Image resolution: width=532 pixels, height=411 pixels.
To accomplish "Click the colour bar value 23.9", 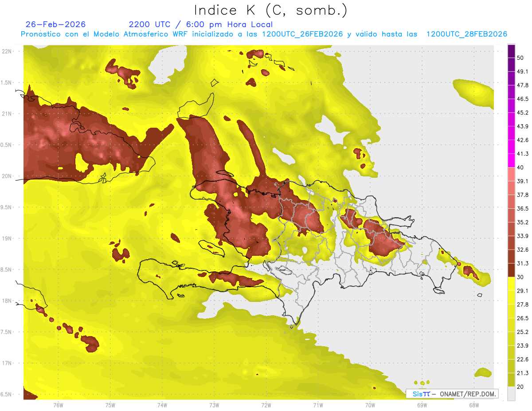I will (523, 345).
